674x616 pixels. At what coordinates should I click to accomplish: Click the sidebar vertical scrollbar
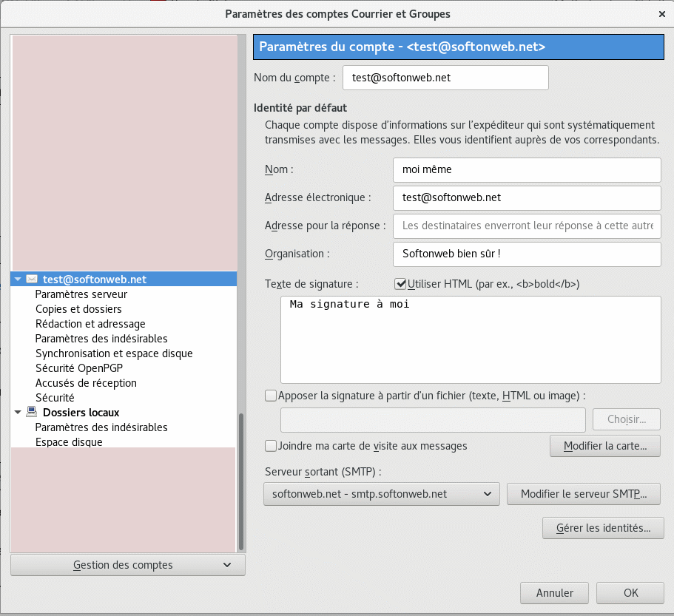240,481
